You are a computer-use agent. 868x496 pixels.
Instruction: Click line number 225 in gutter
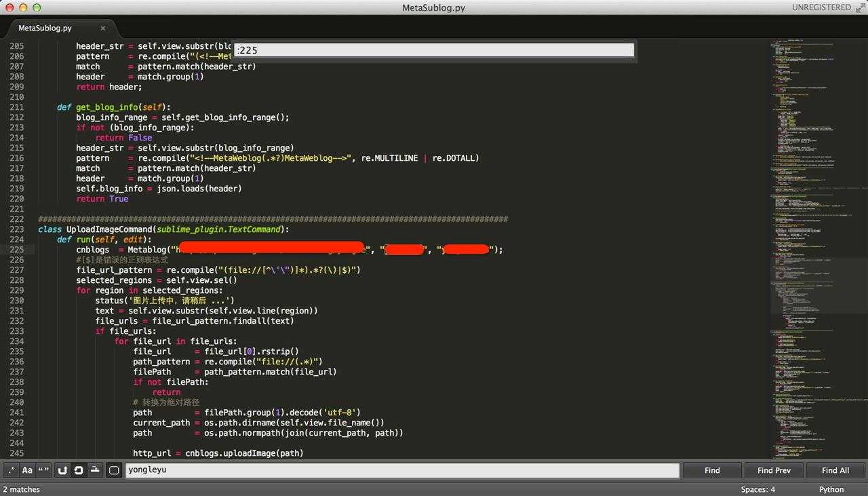[17, 250]
